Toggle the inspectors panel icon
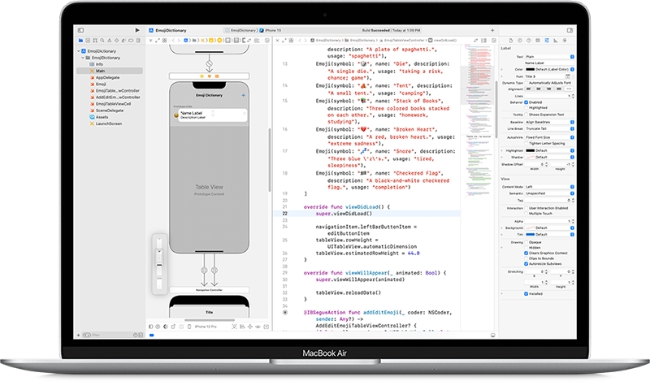Viewport: 650px width, 383px height. coord(570,30)
